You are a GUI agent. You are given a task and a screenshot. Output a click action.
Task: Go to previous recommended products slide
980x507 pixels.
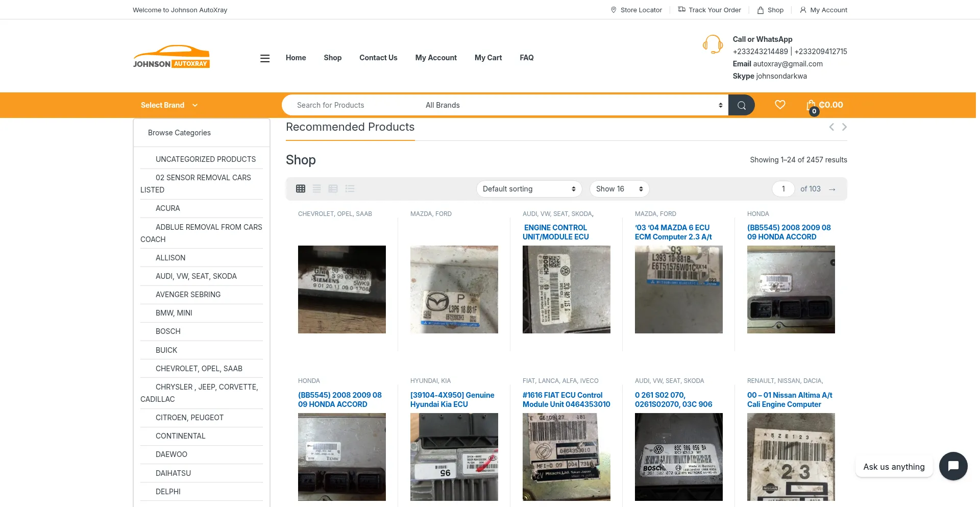coord(831,127)
